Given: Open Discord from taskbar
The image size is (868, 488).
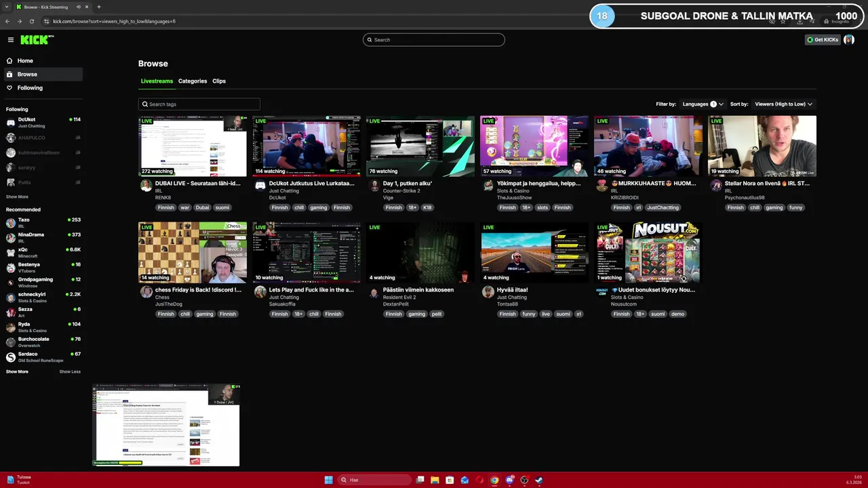Looking at the screenshot, I should 509,480.
